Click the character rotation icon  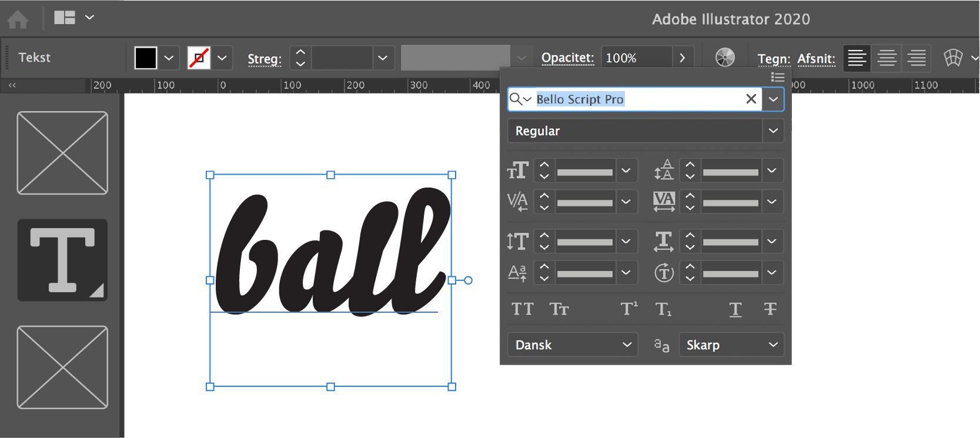click(664, 273)
